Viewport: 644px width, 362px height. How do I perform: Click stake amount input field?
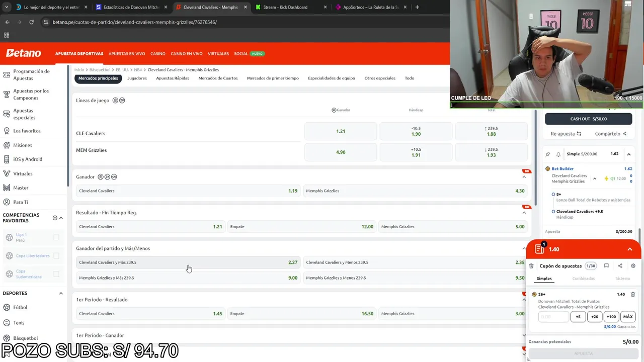[553, 317]
